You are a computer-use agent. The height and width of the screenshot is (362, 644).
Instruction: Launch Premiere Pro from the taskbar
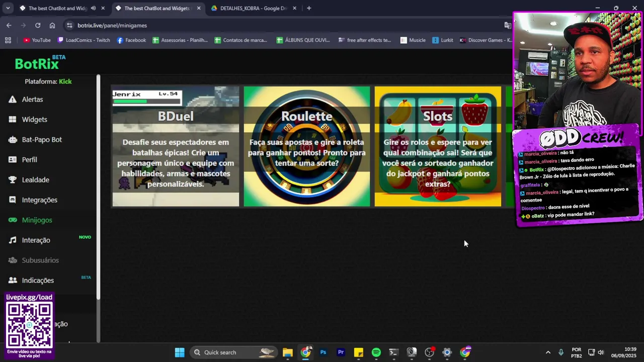[x=341, y=352]
